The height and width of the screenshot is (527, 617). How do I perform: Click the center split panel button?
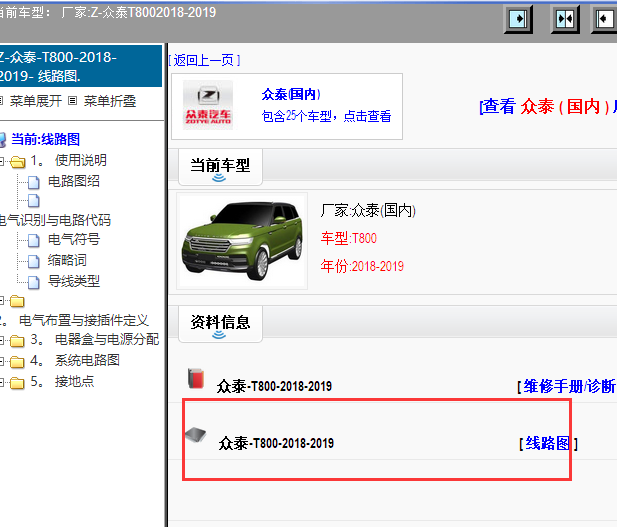[565, 19]
